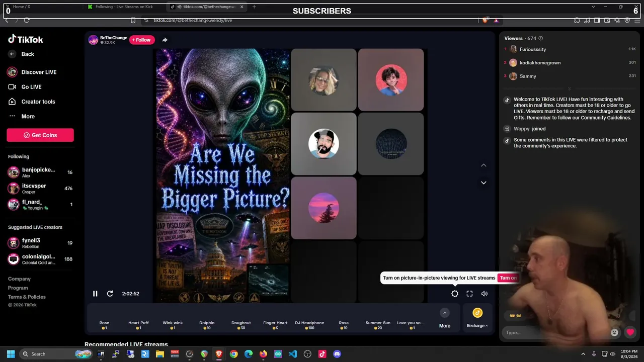Open browser extensions puzzle icon
Screen dimensions: 644x362
(x=577, y=20)
